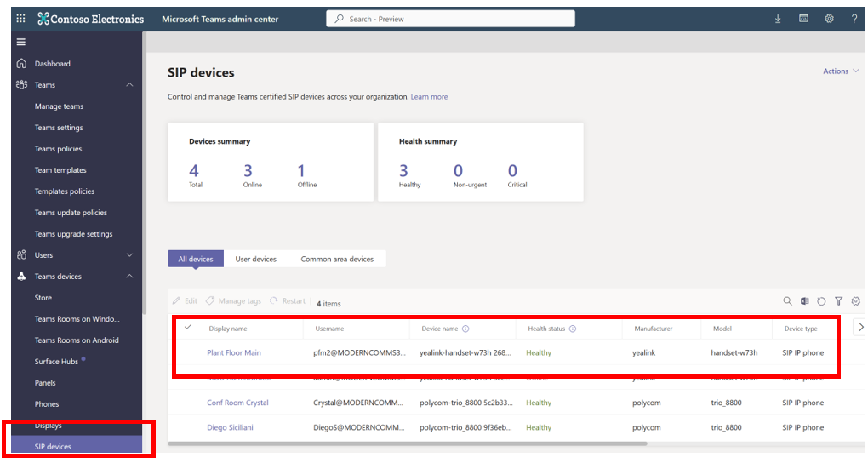Collapse the Teams devices section chevron
Screen dimensions: 868x463
coord(129,276)
